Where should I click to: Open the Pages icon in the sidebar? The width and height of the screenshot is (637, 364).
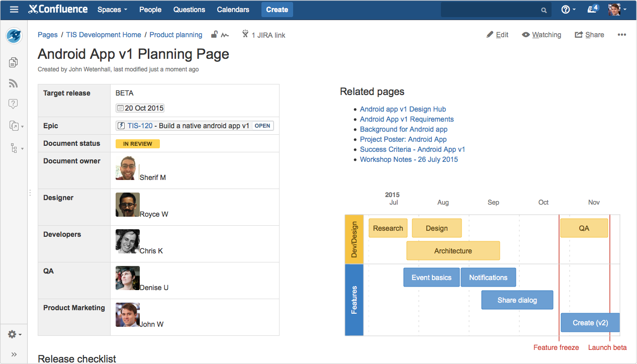point(14,62)
